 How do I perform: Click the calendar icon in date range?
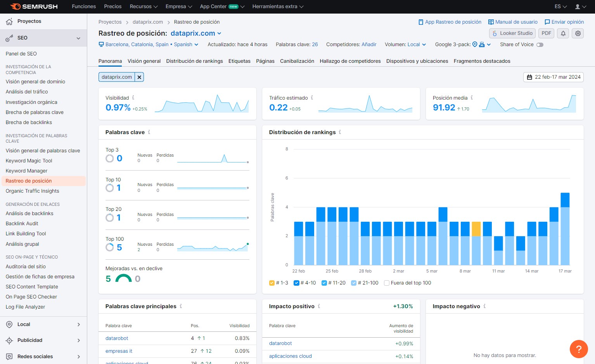pyautogui.click(x=529, y=77)
